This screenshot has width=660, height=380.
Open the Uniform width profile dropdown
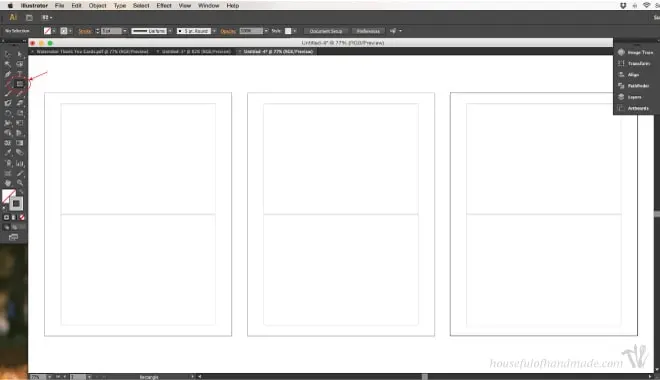170,31
